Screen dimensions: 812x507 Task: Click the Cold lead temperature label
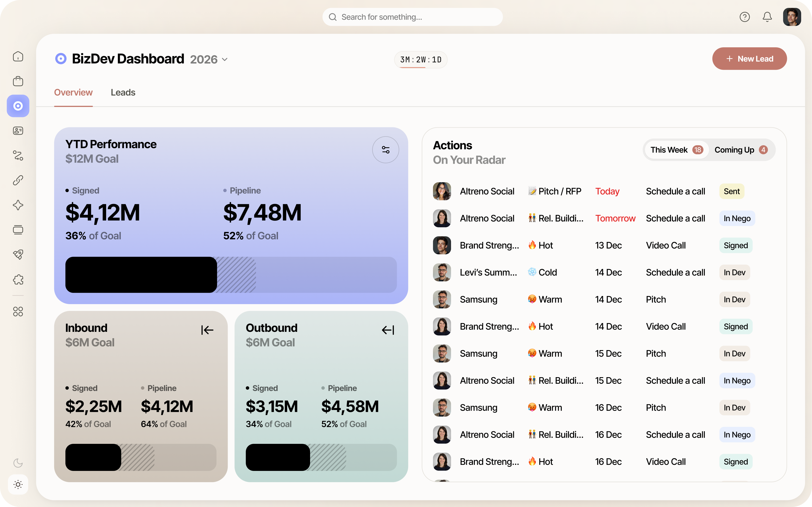tap(542, 273)
